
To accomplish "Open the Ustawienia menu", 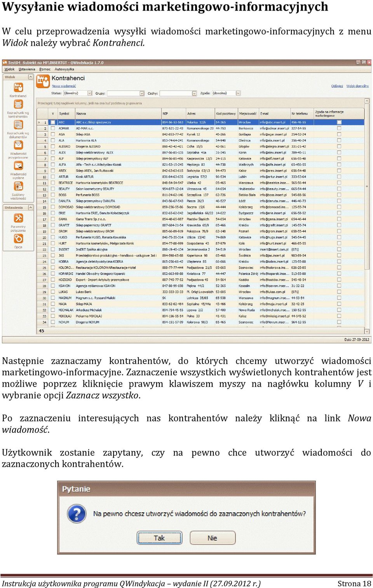I will [x=27, y=69].
